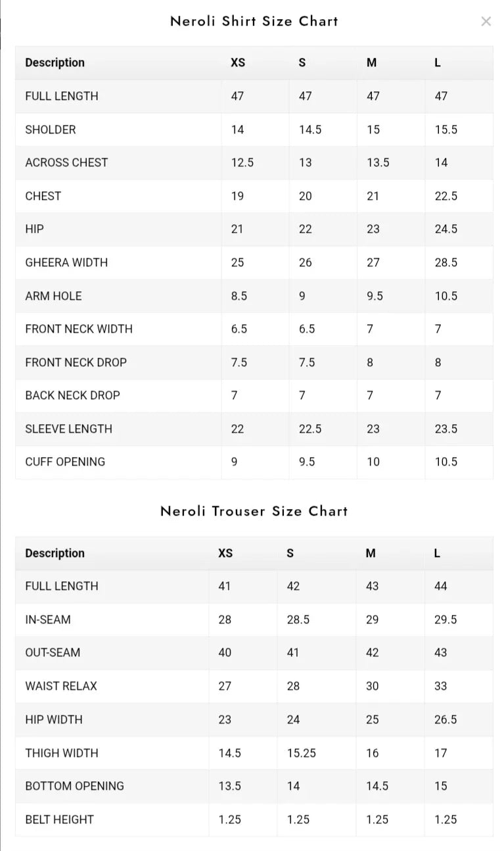This screenshot has height=851, width=504.
Task: Click the FRONT NECK DROP row label
Action: coord(76,362)
